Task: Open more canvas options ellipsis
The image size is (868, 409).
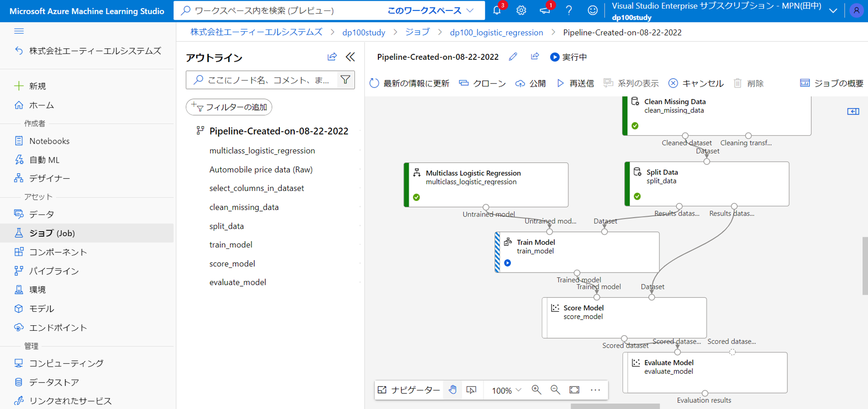Action: (x=595, y=390)
